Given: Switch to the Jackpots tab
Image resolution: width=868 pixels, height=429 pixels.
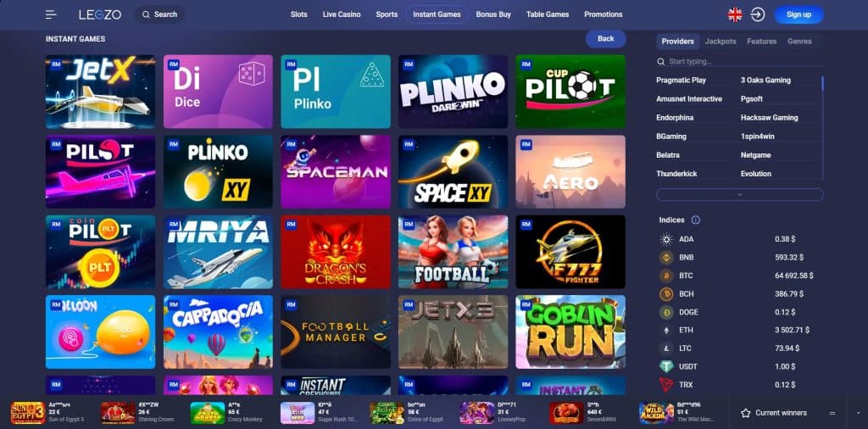Looking at the screenshot, I should pyautogui.click(x=721, y=42).
